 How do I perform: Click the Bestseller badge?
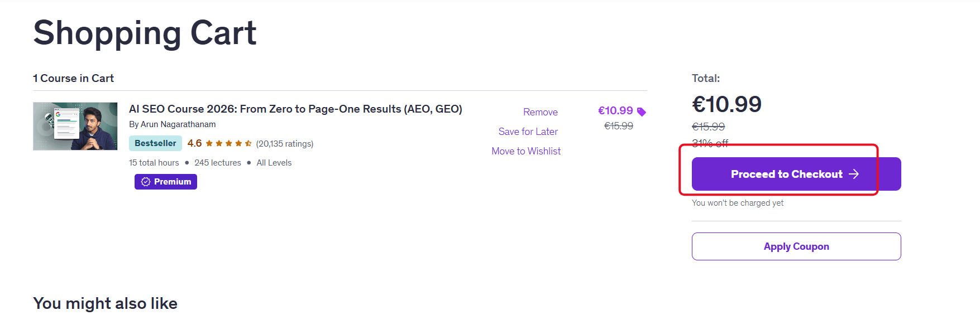point(155,143)
